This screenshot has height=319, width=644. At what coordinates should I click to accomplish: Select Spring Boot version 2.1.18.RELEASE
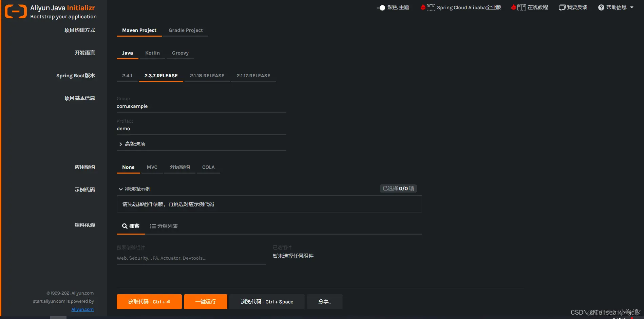tap(207, 76)
